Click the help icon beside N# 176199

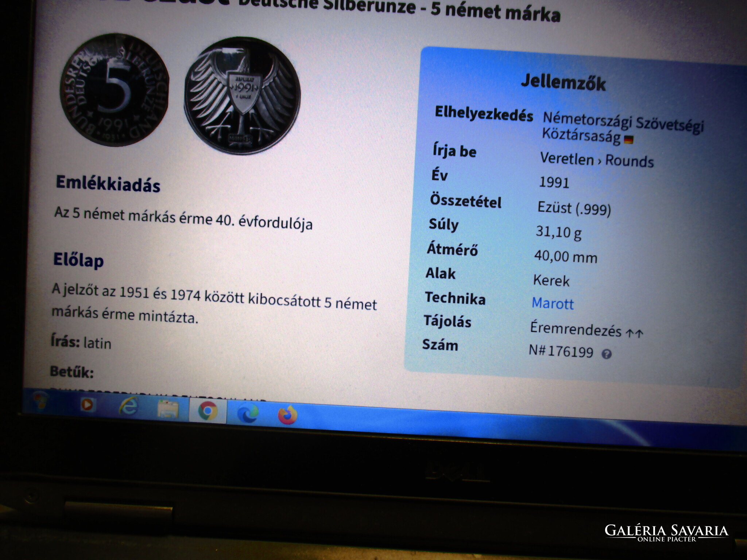[x=606, y=354]
